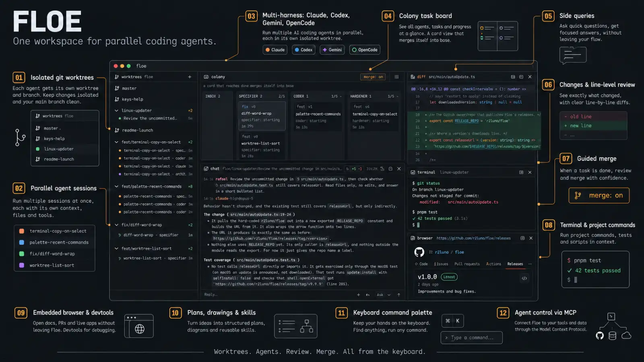Click the reply-arrow icon in Reply bar
644x362 pixels.
coord(368,295)
